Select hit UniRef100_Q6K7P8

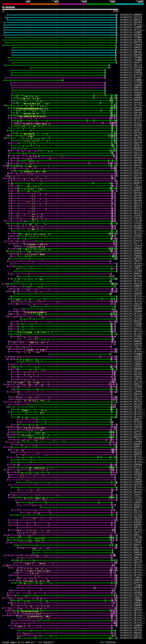click(x=131, y=42)
